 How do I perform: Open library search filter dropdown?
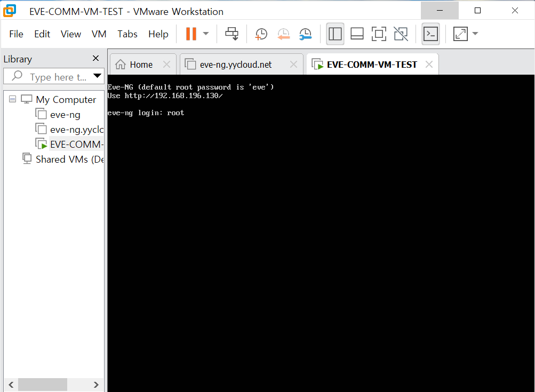coord(97,76)
